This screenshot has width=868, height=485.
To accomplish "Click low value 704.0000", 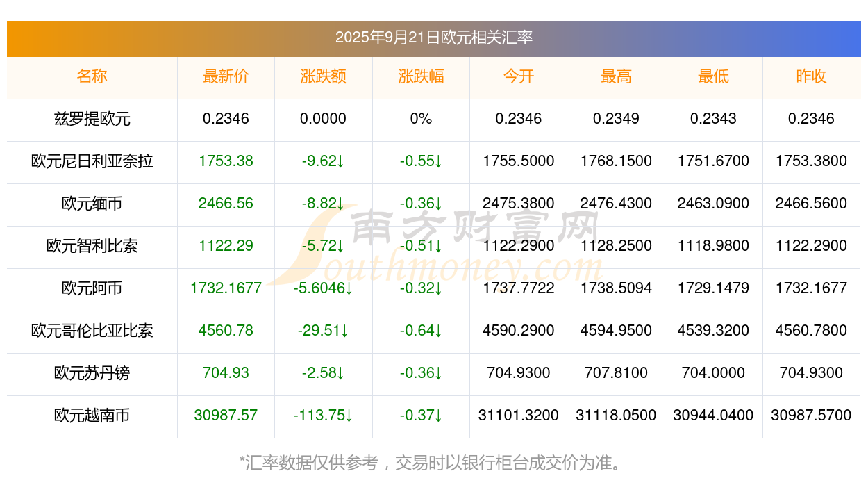I will [x=713, y=373].
